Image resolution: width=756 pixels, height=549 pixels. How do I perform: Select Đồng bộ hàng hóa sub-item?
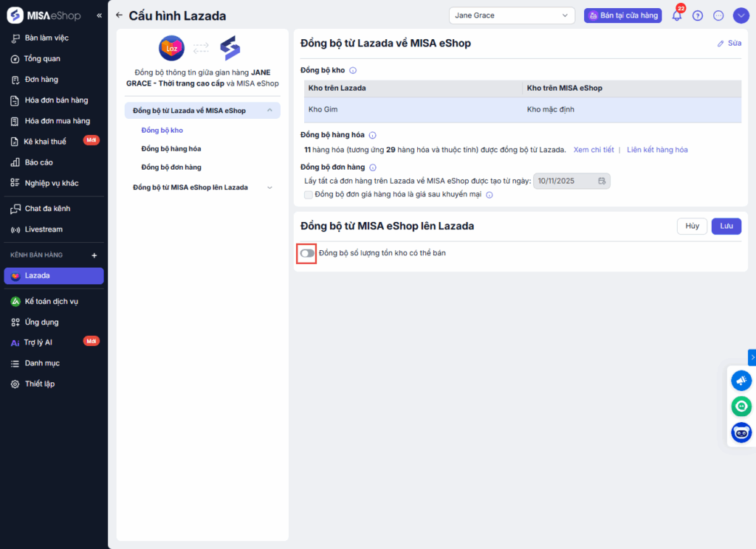(171, 149)
